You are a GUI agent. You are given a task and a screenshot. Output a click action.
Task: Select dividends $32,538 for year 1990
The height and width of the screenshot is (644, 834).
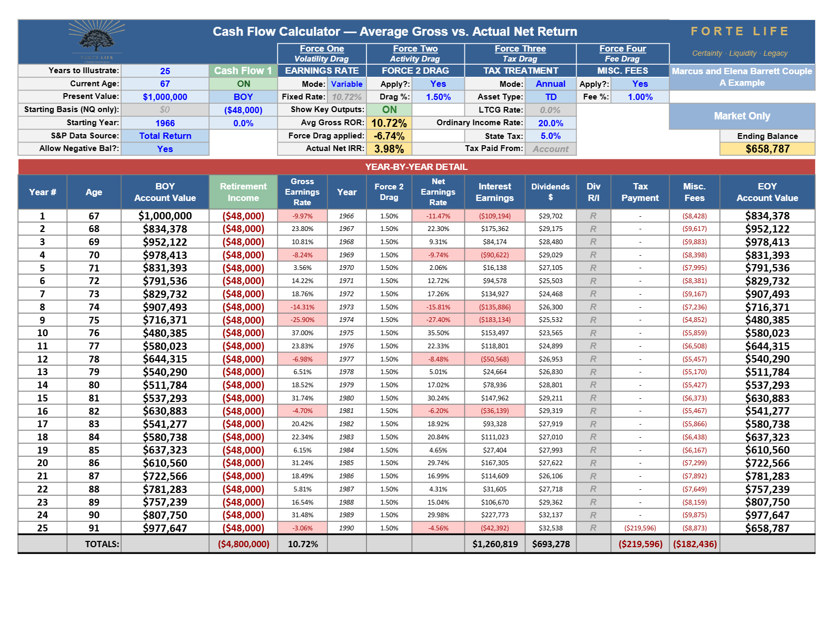550,528
